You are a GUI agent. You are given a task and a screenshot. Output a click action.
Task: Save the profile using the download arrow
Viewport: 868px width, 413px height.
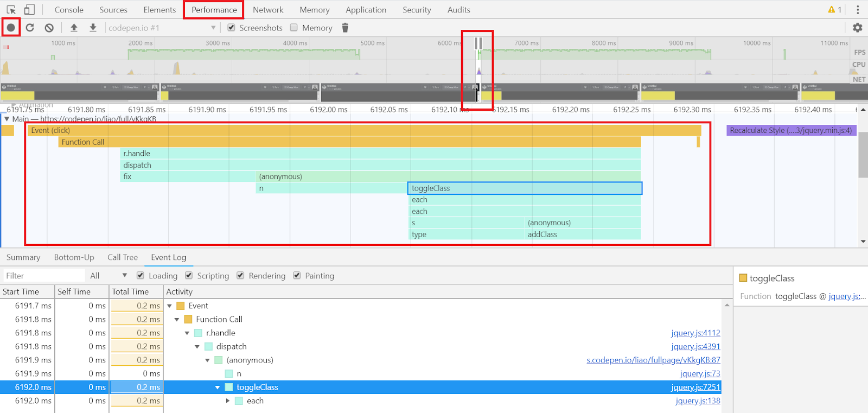[93, 28]
